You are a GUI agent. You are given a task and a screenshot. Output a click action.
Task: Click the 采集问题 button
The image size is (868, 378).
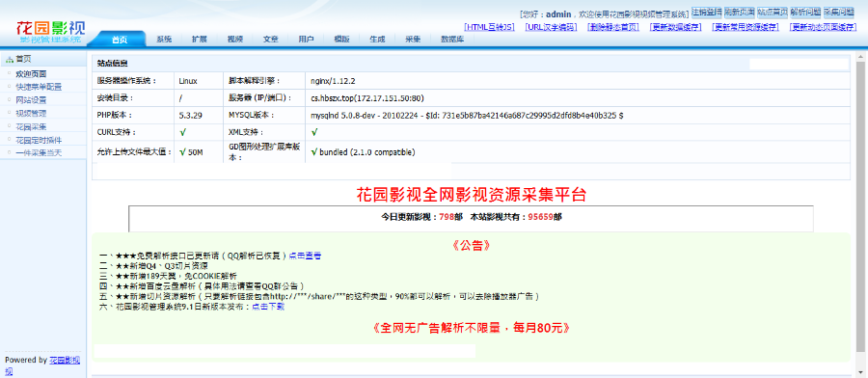click(x=839, y=12)
